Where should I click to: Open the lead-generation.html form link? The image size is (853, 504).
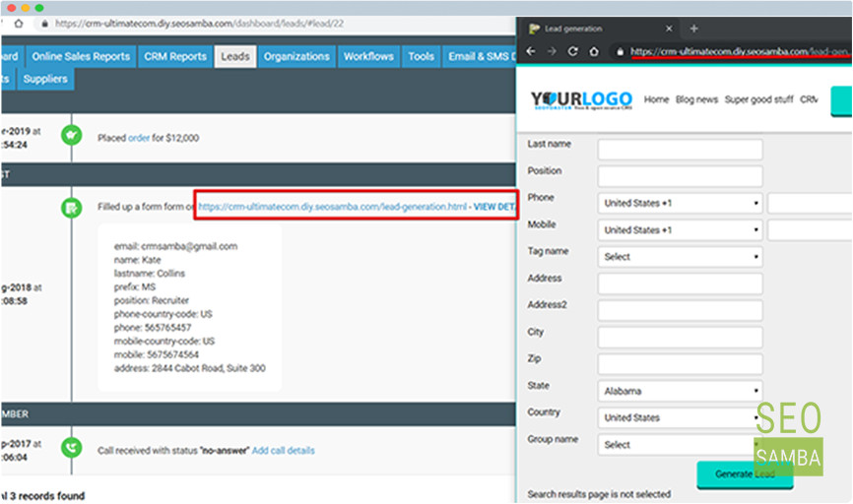332,207
